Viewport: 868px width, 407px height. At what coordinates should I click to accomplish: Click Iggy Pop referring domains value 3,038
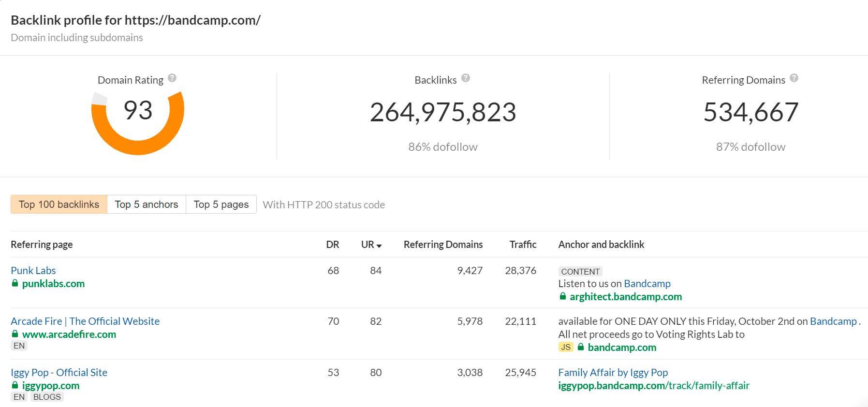coord(470,373)
